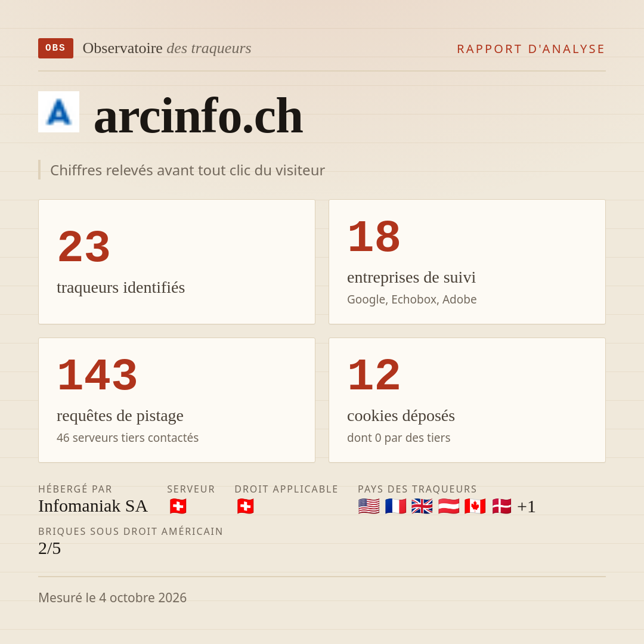Click the 2/5 American-law bricks value

coord(49,549)
